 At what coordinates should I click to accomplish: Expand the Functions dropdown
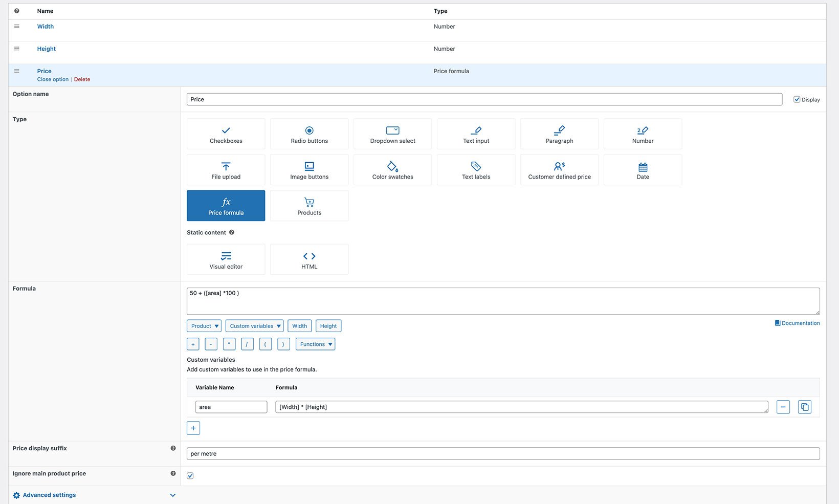316,344
